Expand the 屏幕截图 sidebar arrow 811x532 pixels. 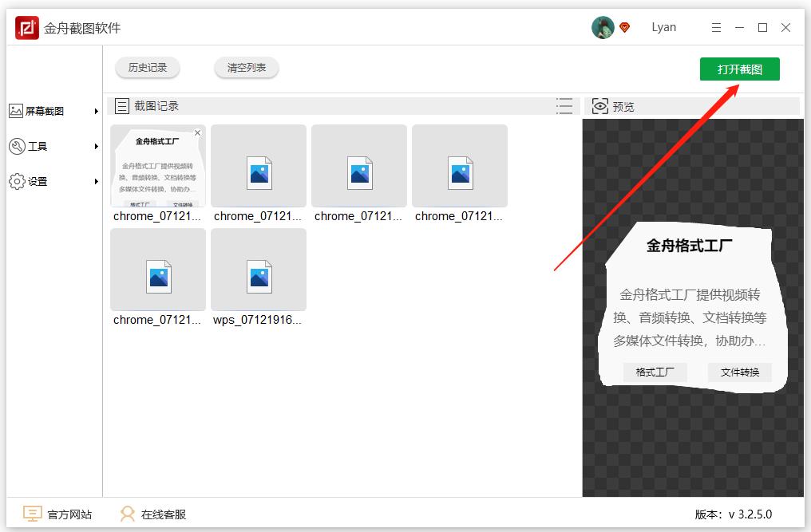[x=98, y=112]
